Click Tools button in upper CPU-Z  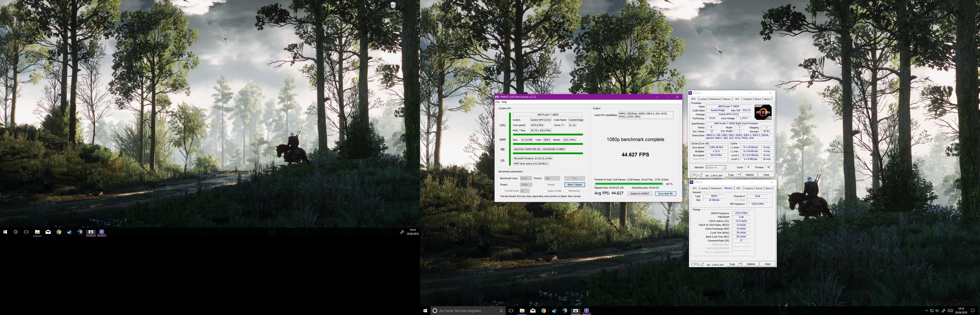(x=731, y=175)
